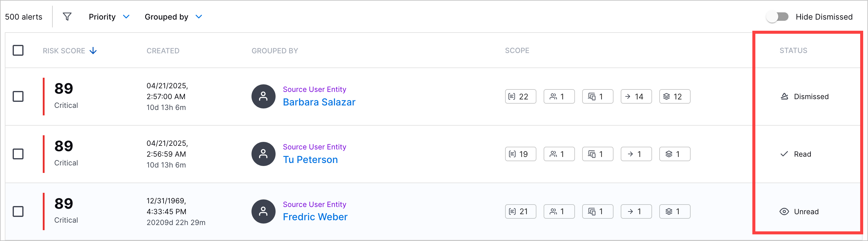
Task: Open the filter funnel icon
Action: (x=67, y=17)
